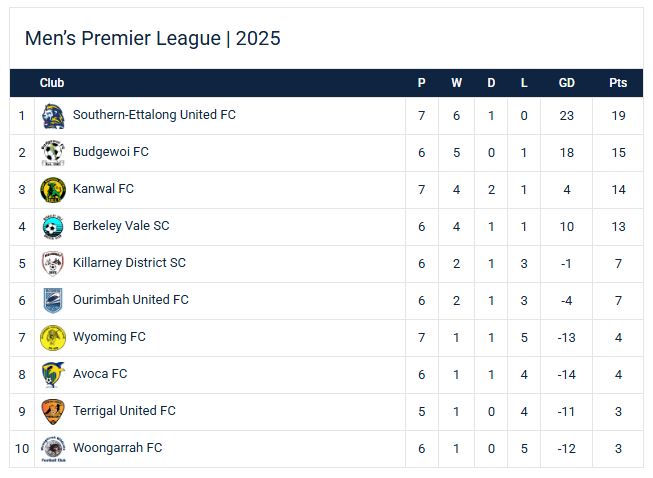
Task: Click the Budgewoi FC club crest
Action: tap(53, 153)
